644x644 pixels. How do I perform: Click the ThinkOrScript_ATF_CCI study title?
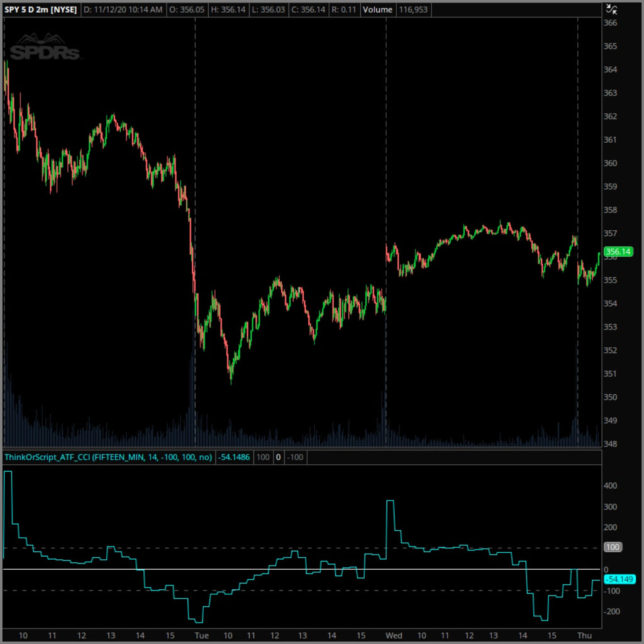[x=108, y=457]
